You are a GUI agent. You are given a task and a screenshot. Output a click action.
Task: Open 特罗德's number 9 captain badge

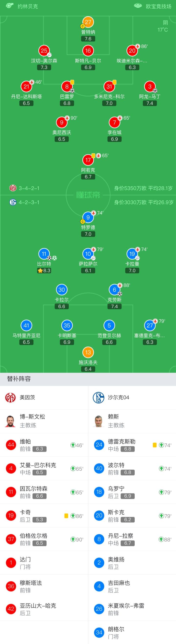pos(88,218)
